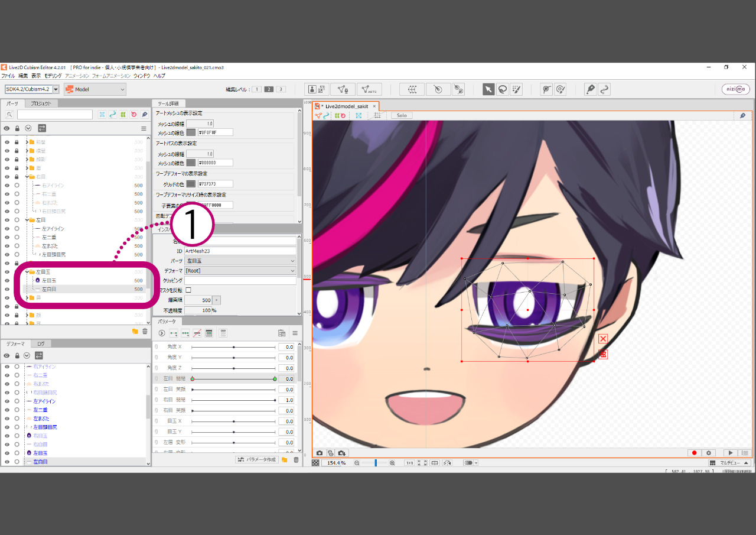Open the モデリング menu
Screen dimensions: 756x535
pyautogui.click(x=53, y=76)
